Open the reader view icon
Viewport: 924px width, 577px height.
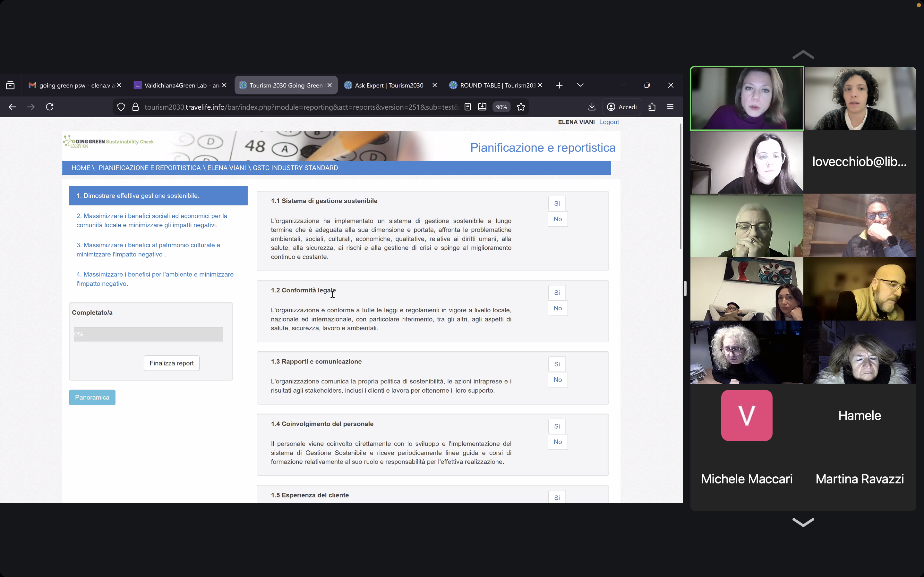tap(467, 107)
